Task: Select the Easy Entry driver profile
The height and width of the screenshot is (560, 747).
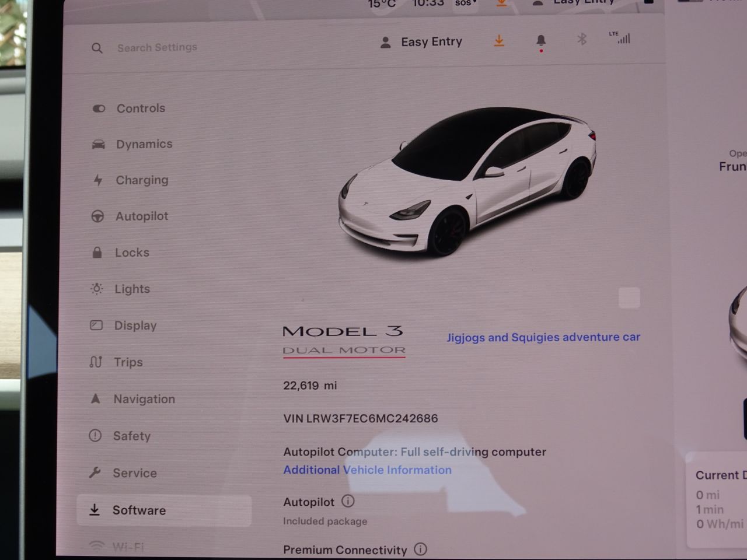Action: click(421, 42)
